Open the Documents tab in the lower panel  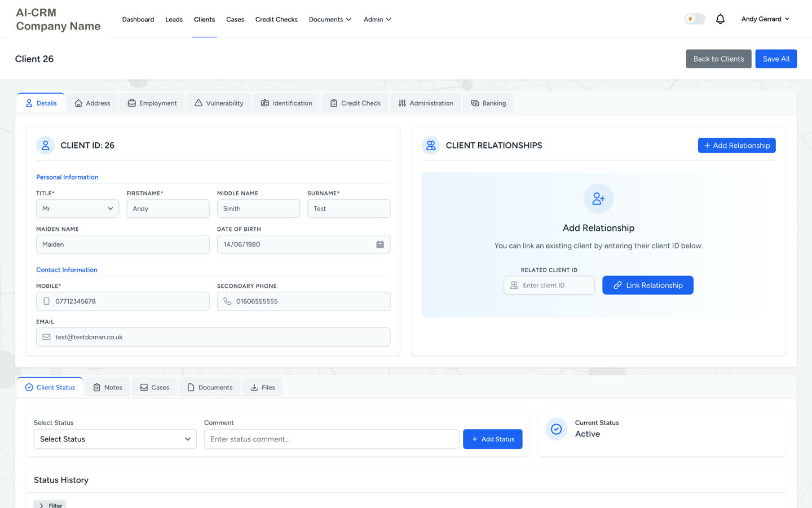[210, 387]
